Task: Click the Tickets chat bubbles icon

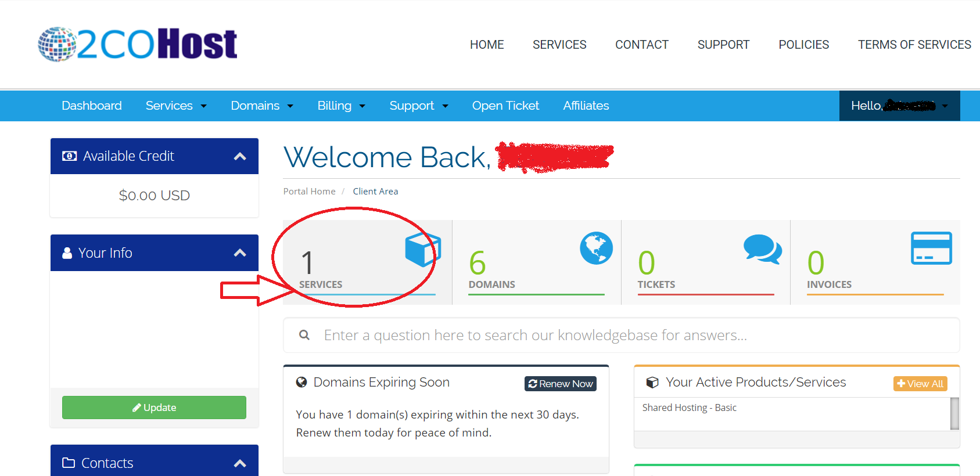Action: pos(763,249)
